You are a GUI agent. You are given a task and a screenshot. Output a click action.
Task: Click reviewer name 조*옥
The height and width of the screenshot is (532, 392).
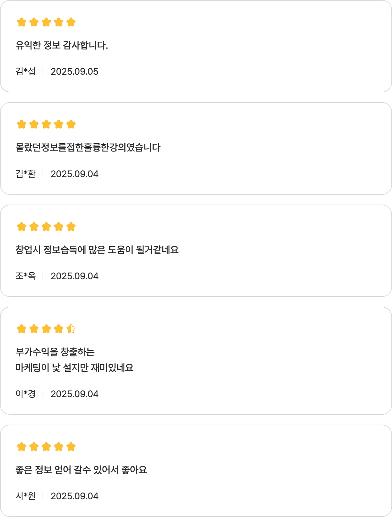click(x=26, y=276)
